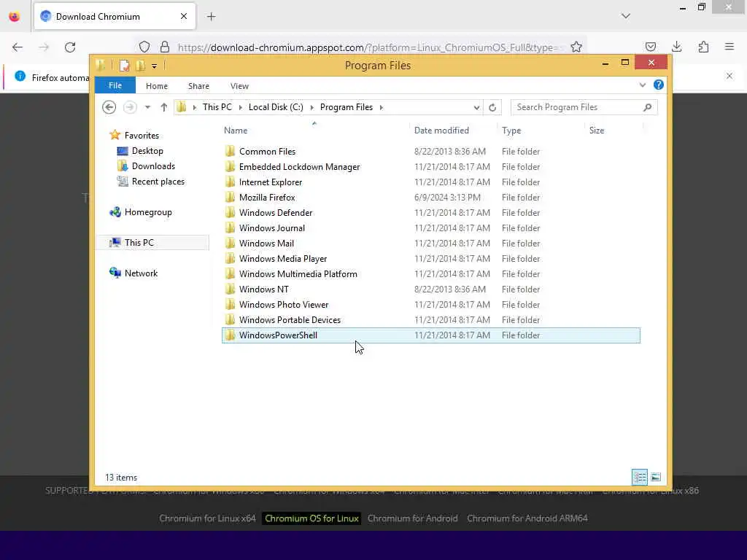Select Recent places in Favorites
The height and width of the screenshot is (560, 747).
pos(158,182)
